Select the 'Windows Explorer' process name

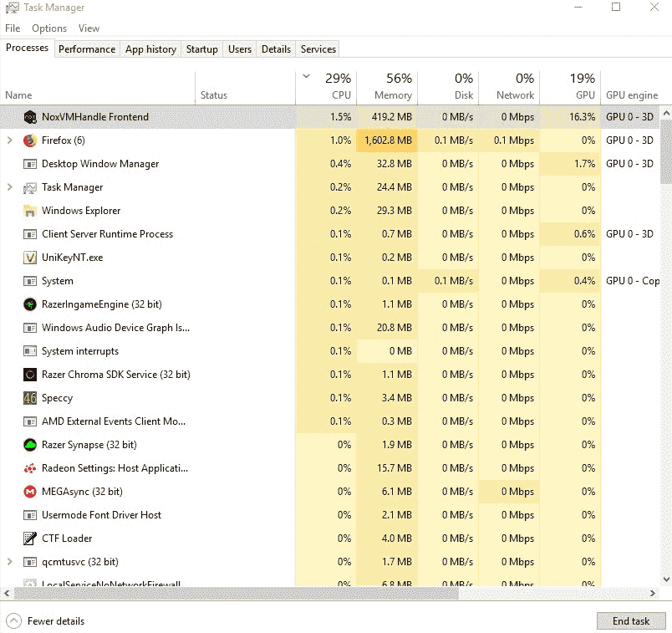(81, 211)
